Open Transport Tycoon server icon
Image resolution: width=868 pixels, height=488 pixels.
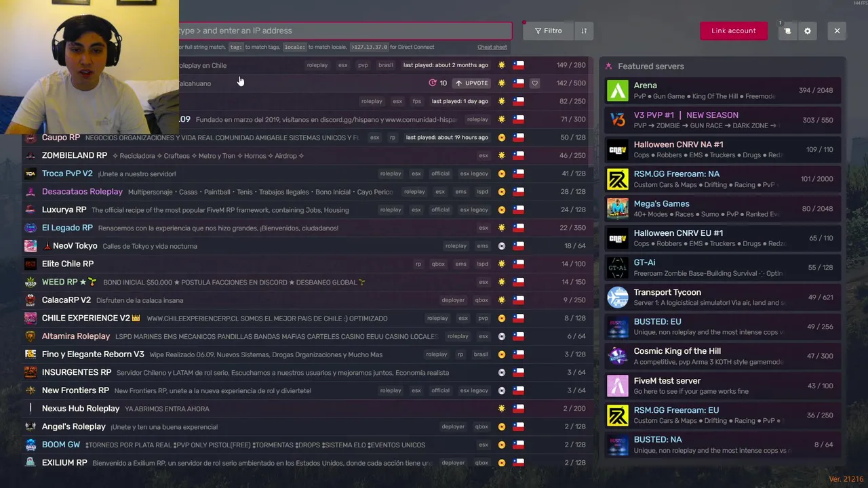(617, 297)
